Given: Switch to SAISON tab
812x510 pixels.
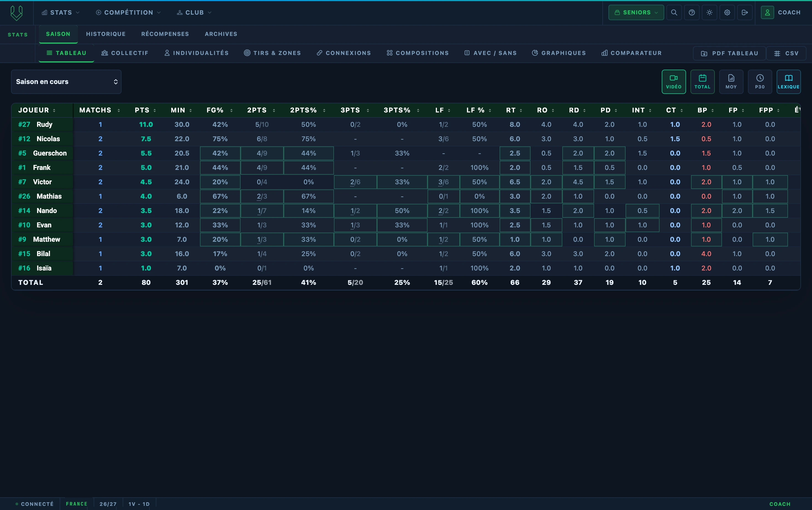Looking at the screenshot, I should [x=58, y=34].
